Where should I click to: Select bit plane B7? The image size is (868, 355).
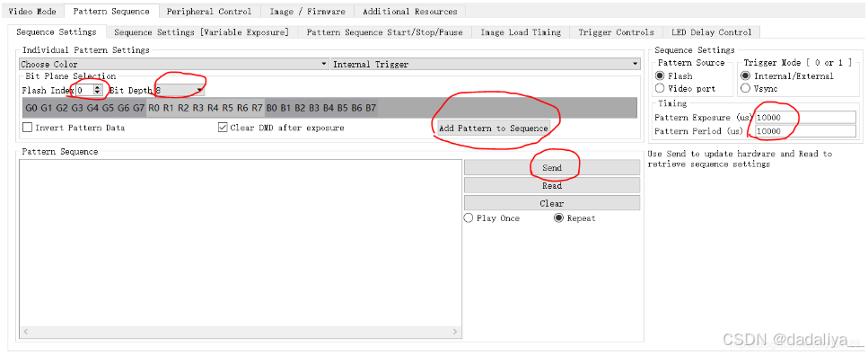click(372, 108)
